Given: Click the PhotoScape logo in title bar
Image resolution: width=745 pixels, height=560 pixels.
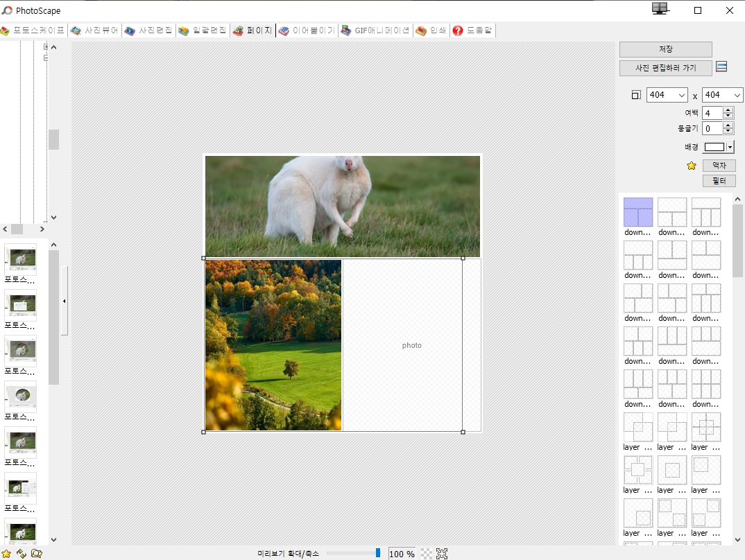Looking at the screenshot, I should 7,10.
